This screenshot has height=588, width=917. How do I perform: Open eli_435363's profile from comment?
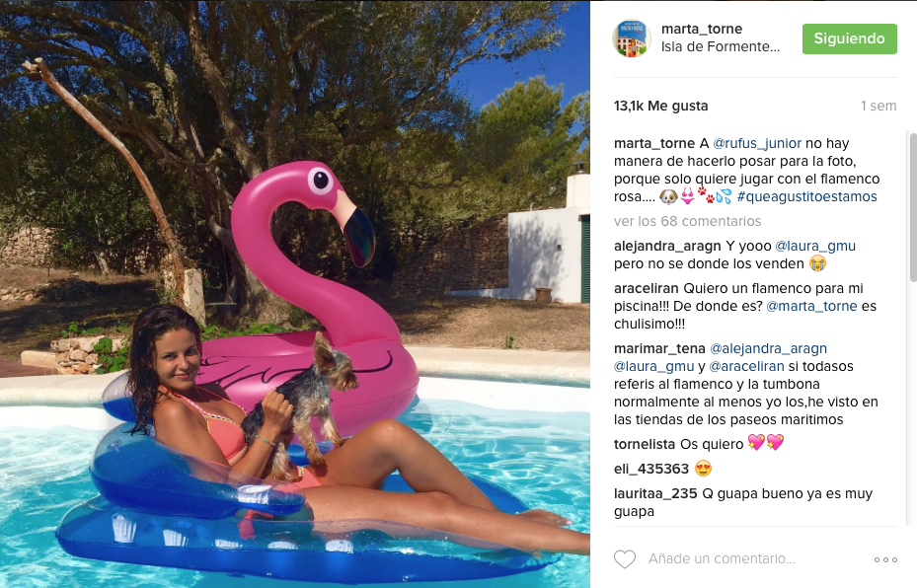(x=651, y=470)
